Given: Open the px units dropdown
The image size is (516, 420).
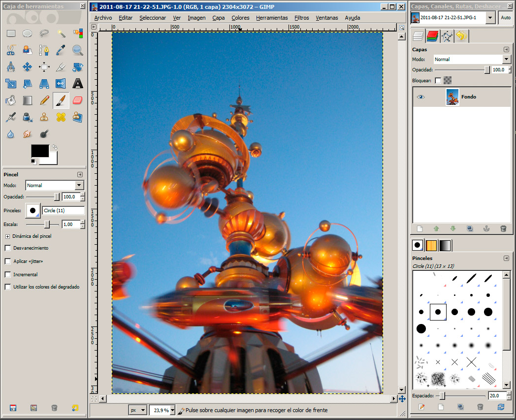Looking at the screenshot, I should tap(137, 410).
